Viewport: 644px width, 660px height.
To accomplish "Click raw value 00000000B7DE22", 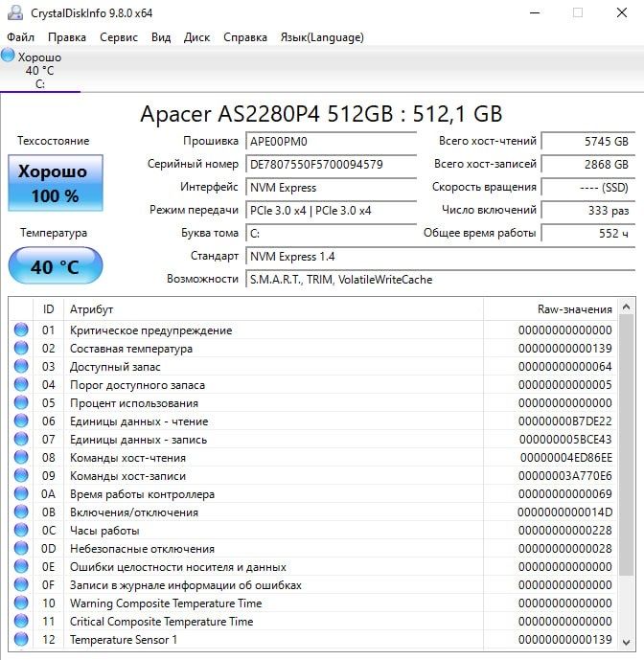I will pos(564,421).
